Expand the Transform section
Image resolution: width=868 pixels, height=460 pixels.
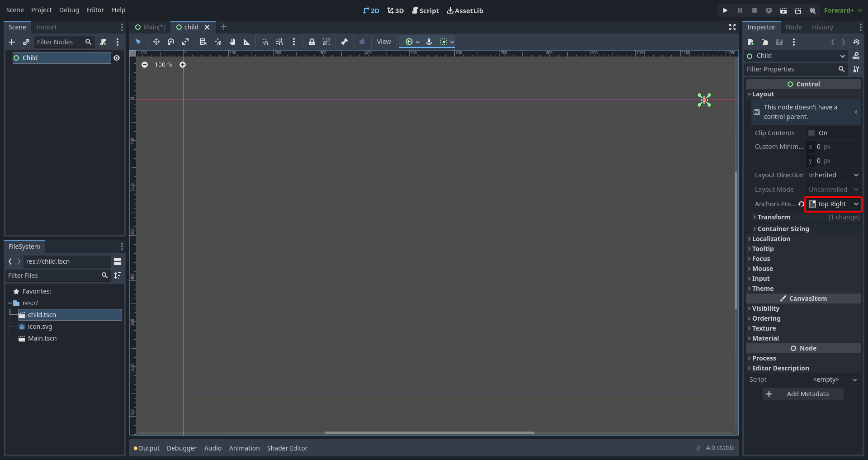tap(774, 217)
